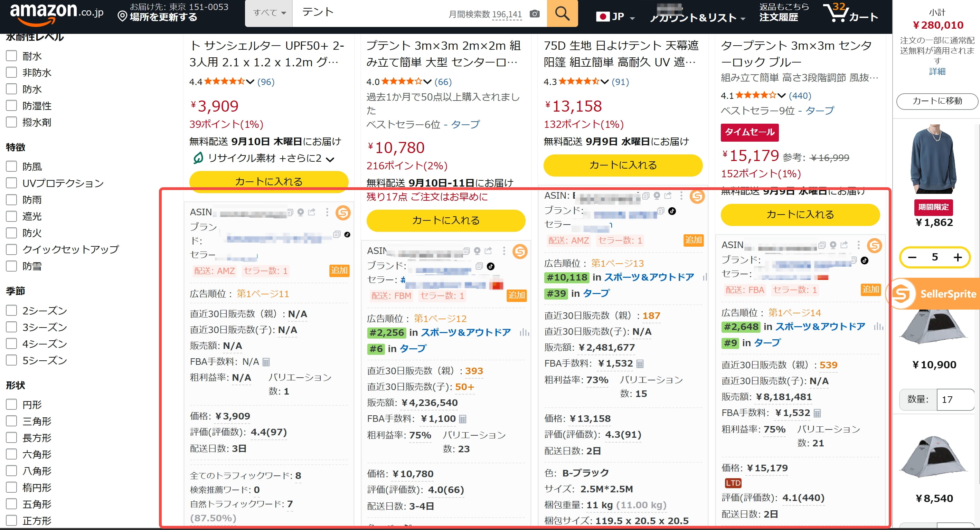Add ¥15,179 tarp tent to cart
The width and height of the screenshot is (980, 530).
coord(800,215)
